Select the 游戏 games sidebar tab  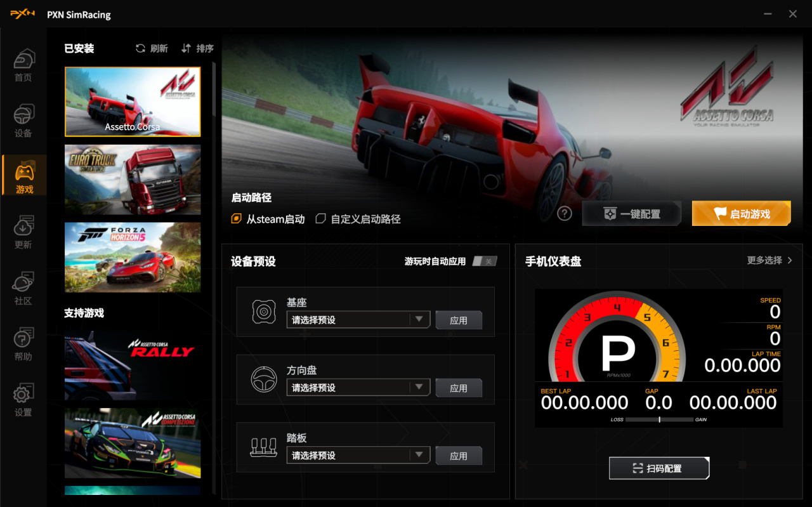(24, 176)
